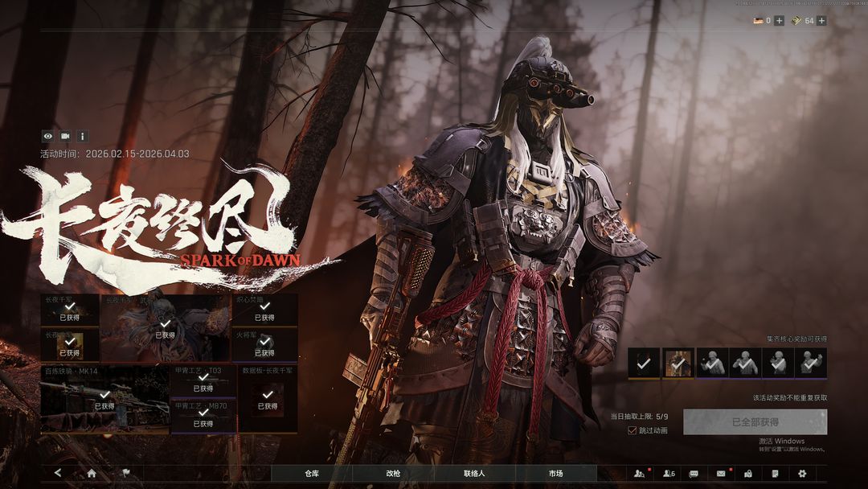Image resolution: width=868 pixels, height=489 pixels.
Task: Click the video camera preview icon
Action: 65,137
